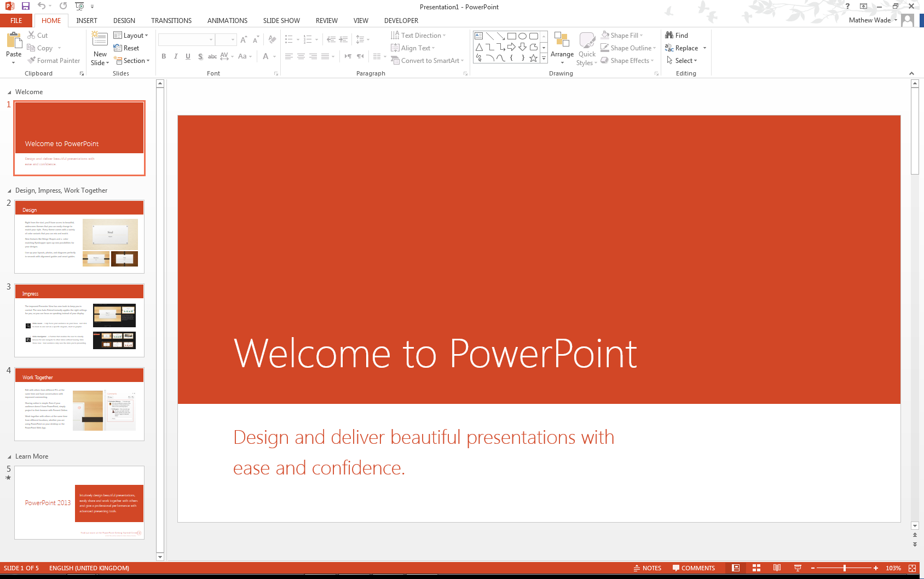Select slide 5 PowerPoint 2013 thumbnail
This screenshot has height=579, width=924.
click(79, 502)
